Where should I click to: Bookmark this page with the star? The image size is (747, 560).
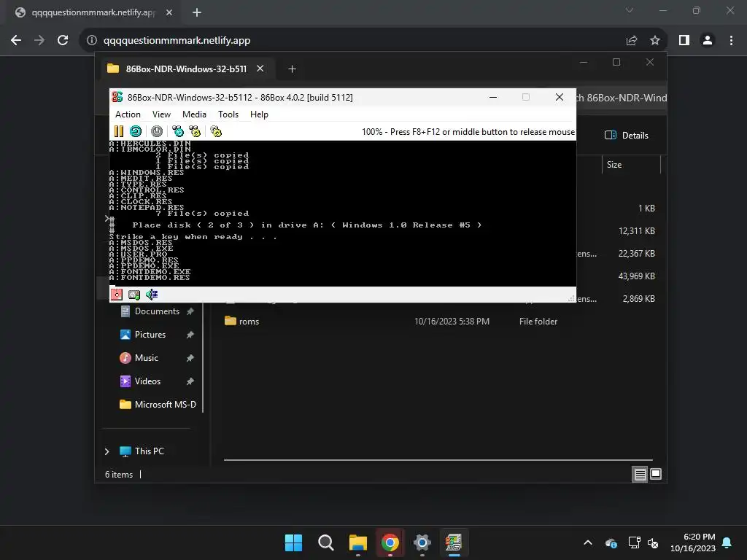pos(655,41)
